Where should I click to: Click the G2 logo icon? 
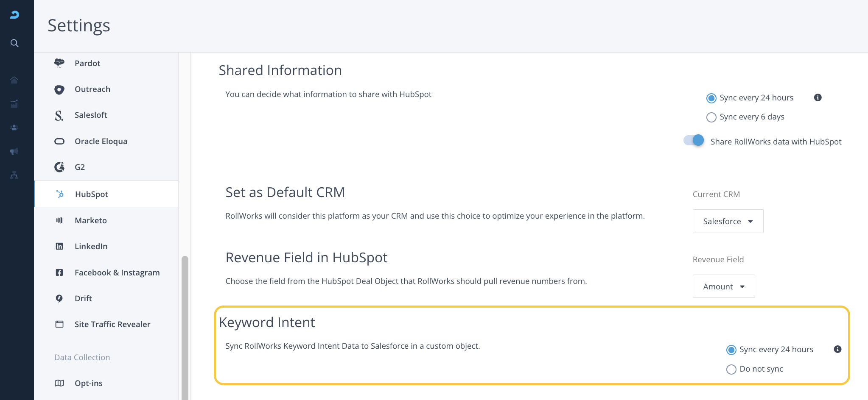tap(59, 167)
